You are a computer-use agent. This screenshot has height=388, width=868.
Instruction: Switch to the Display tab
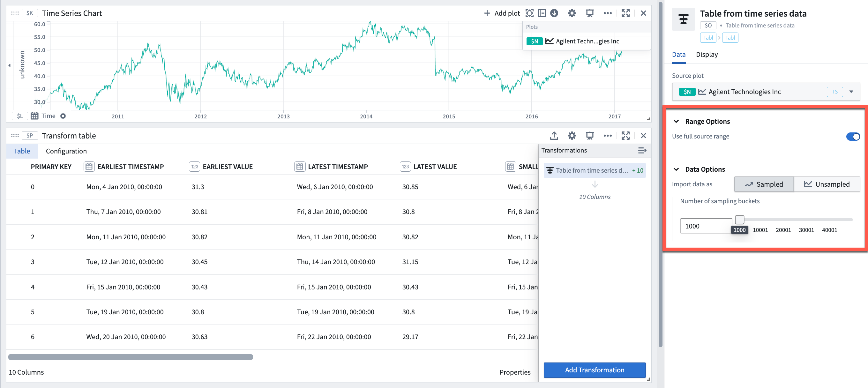707,55
